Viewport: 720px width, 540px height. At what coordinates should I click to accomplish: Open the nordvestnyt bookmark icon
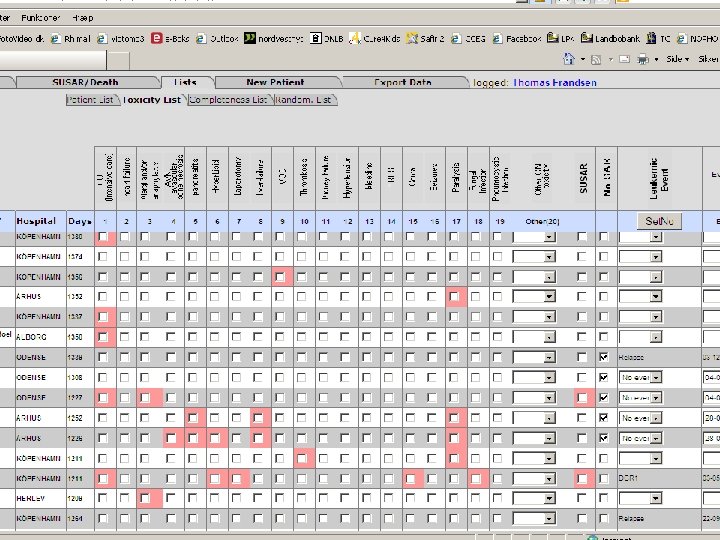(x=249, y=38)
